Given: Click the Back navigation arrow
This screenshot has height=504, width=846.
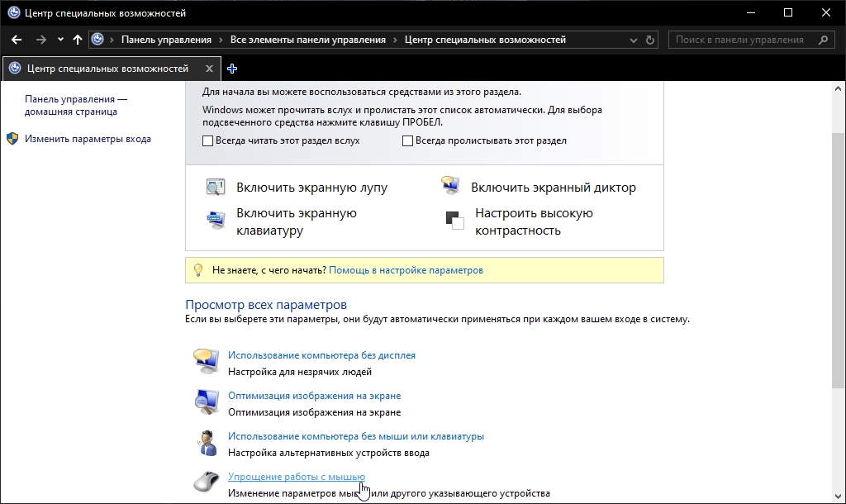Looking at the screenshot, I should click(17, 40).
